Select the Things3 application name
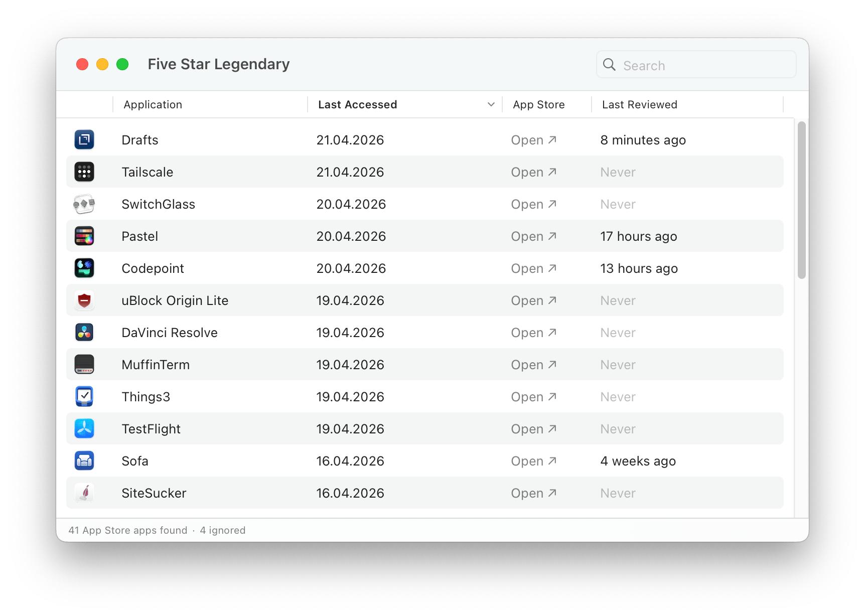This screenshot has height=616, width=865. (146, 397)
